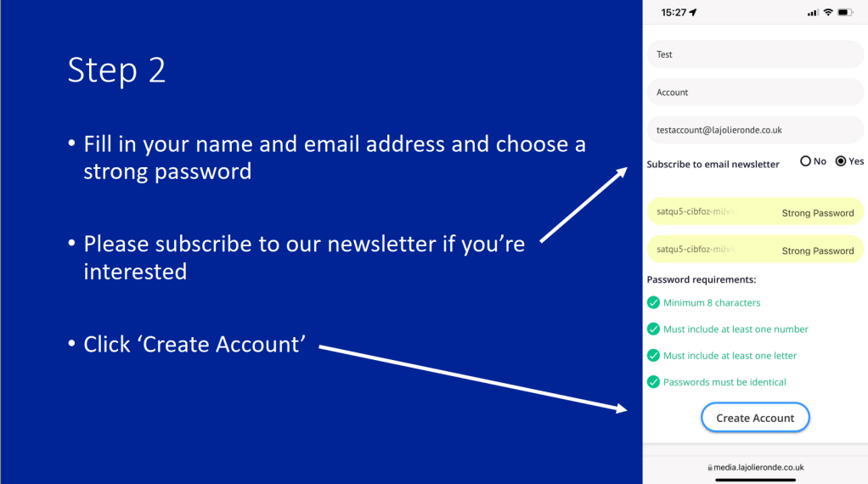Click the Step 2 slide title
The height and width of the screenshot is (484, 868).
116,70
